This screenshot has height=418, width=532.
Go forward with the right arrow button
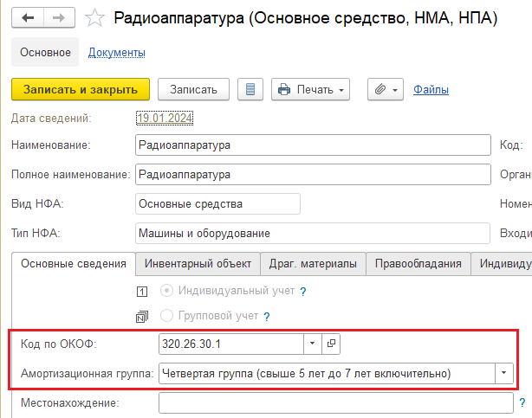(x=59, y=17)
